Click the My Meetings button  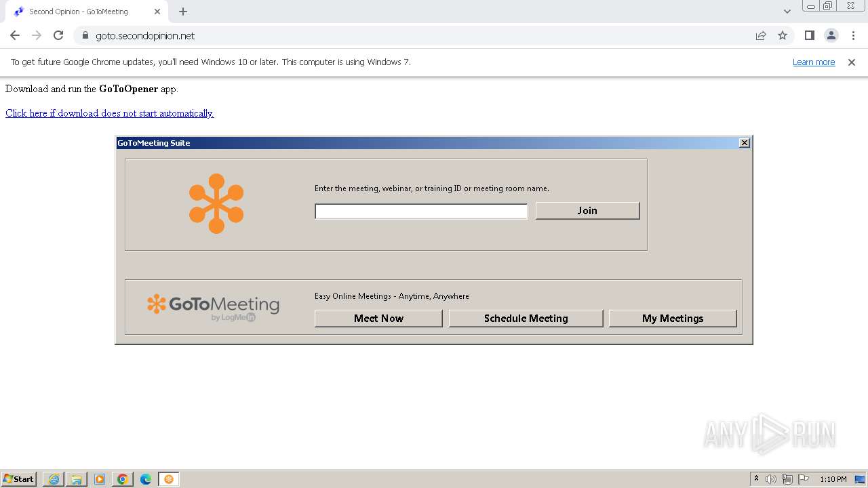click(x=673, y=319)
